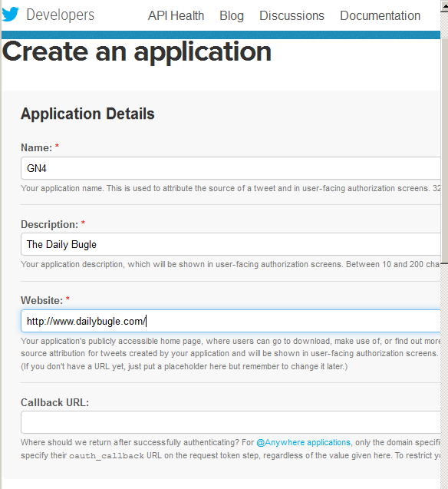448x489 pixels.
Task: Click the Name: label
Action: point(37,147)
